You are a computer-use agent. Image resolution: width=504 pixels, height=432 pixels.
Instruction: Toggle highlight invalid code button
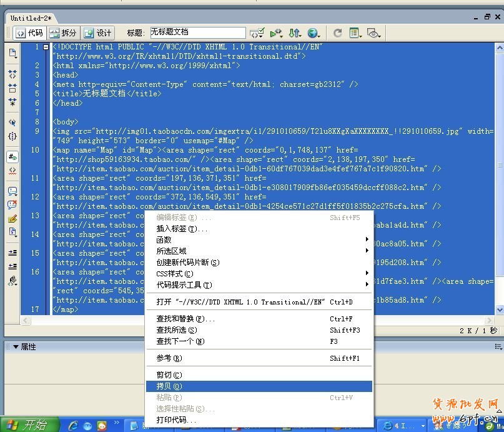click(12, 170)
